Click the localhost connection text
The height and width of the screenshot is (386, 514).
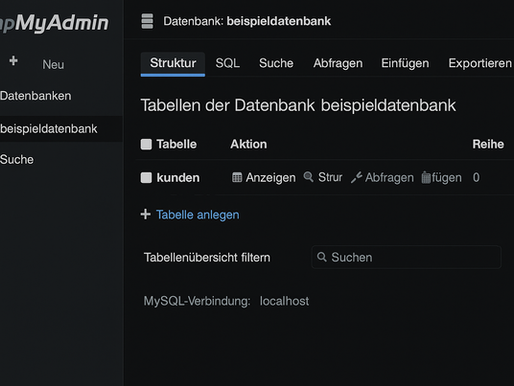tap(284, 301)
